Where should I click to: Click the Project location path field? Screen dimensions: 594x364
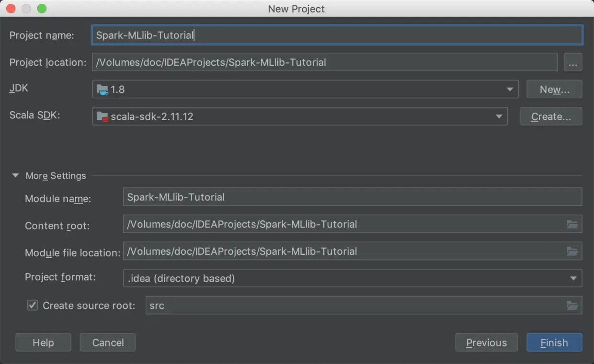click(325, 62)
